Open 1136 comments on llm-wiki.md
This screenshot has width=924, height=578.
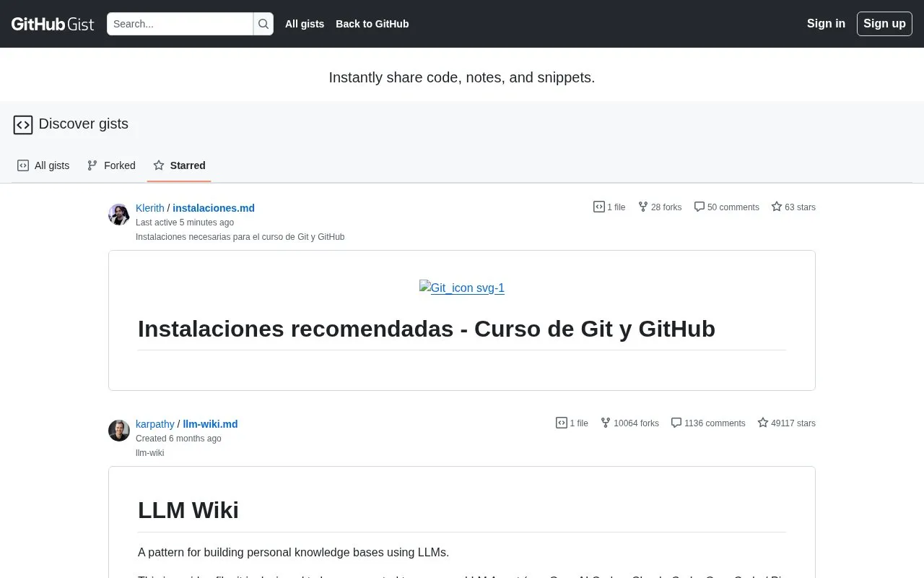[708, 423]
